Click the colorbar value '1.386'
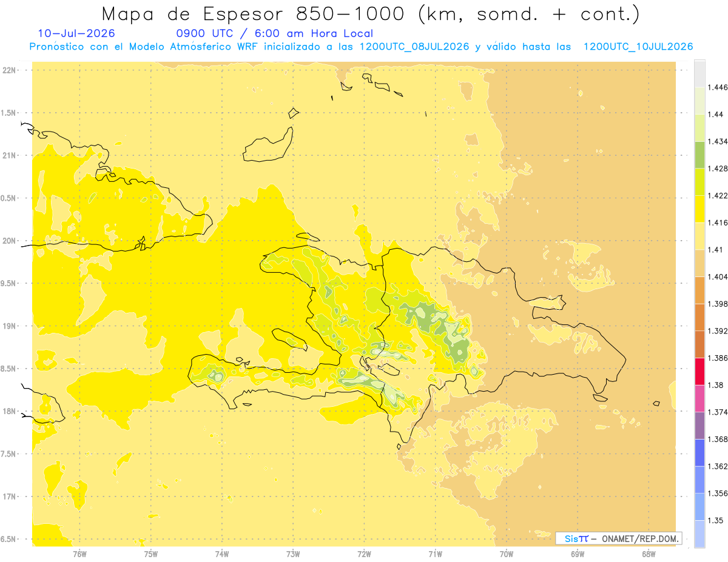728x562 pixels. click(x=718, y=358)
